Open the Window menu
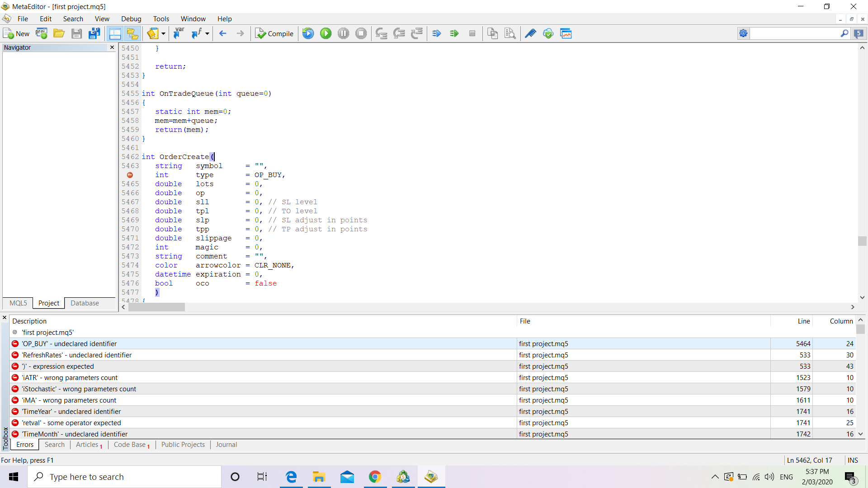The width and height of the screenshot is (868, 488). 193,19
